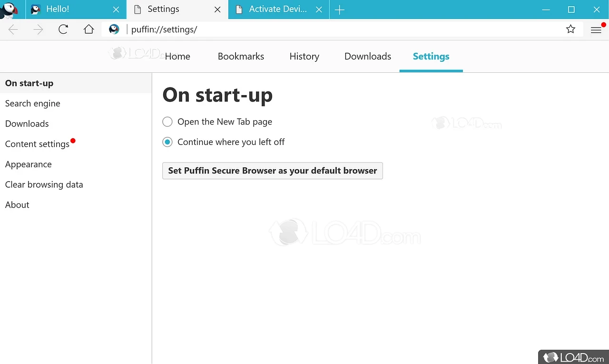The height and width of the screenshot is (364, 609).
Task: Open Appearance settings
Action: click(x=76, y=164)
